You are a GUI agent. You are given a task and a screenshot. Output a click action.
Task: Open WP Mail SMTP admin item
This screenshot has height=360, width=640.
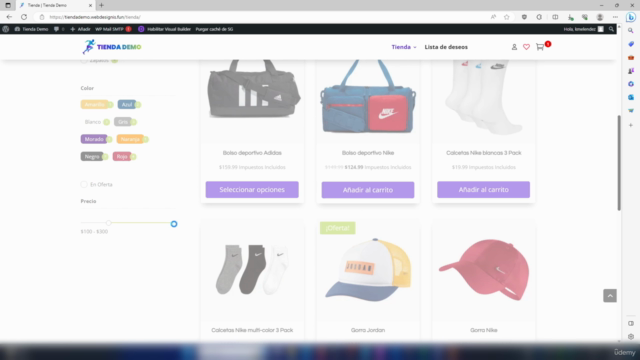[113, 29]
